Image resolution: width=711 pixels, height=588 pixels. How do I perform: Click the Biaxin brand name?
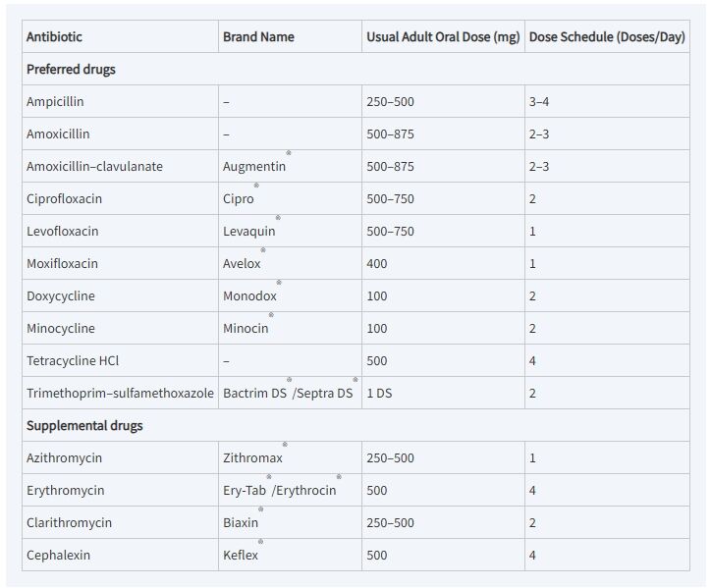[241, 522]
